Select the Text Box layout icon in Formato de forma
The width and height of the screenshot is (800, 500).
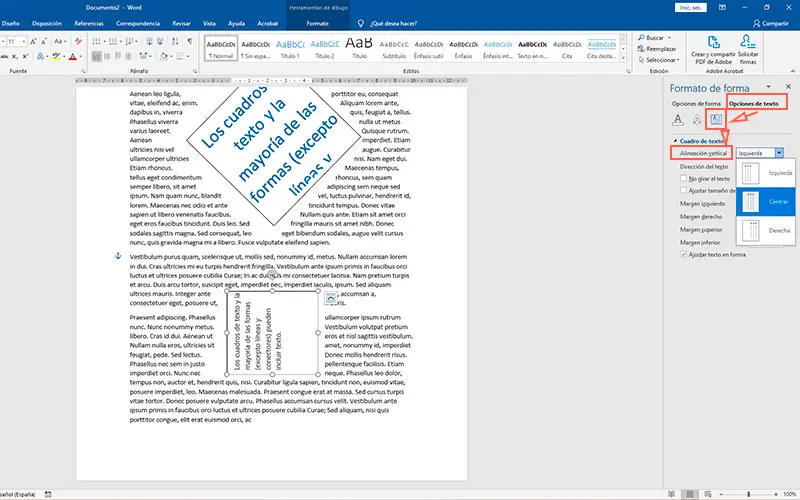click(x=716, y=120)
